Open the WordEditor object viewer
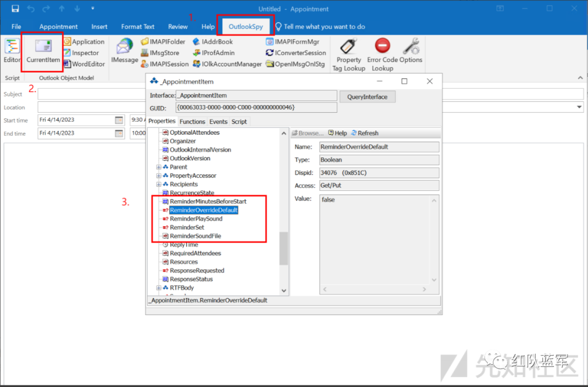The image size is (588, 387). point(84,64)
